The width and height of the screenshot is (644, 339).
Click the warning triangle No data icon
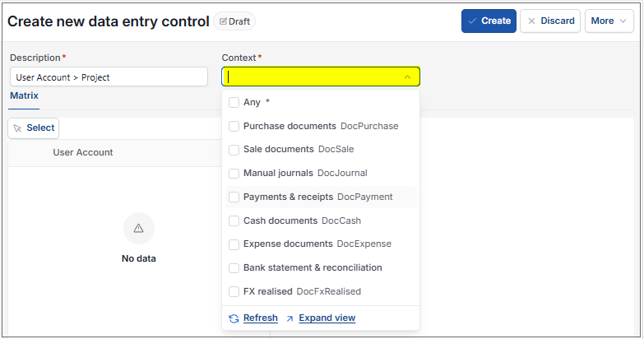(x=139, y=228)
